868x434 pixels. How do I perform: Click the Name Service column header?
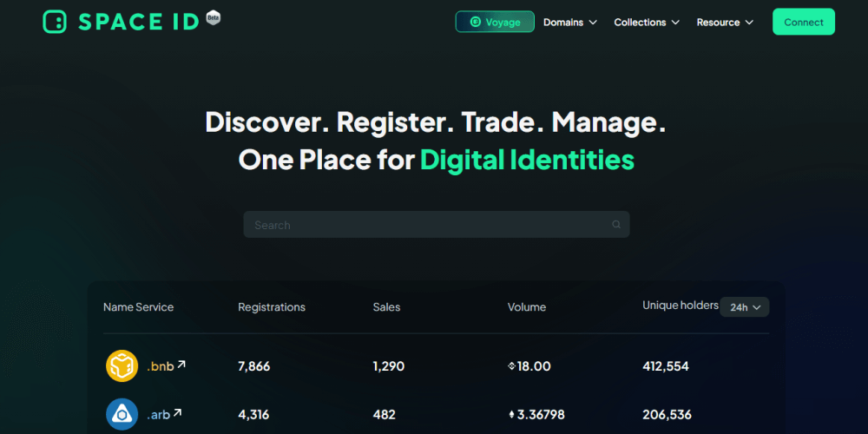click(138, 307)
